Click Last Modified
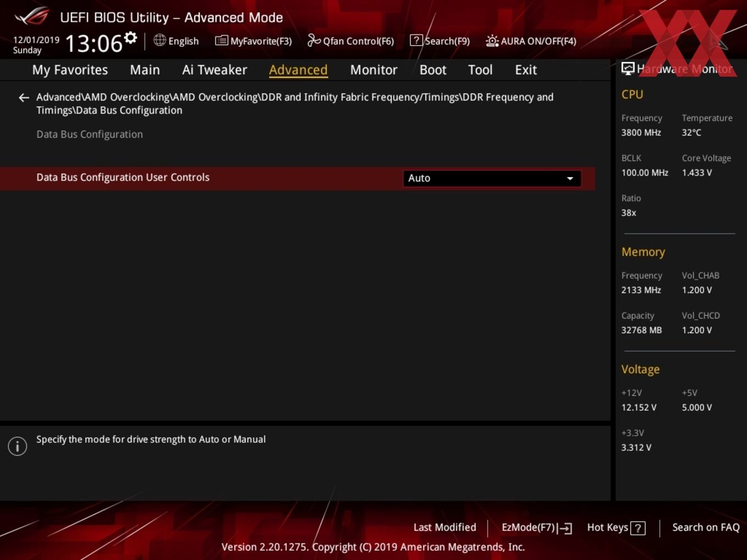 point(444,527)
